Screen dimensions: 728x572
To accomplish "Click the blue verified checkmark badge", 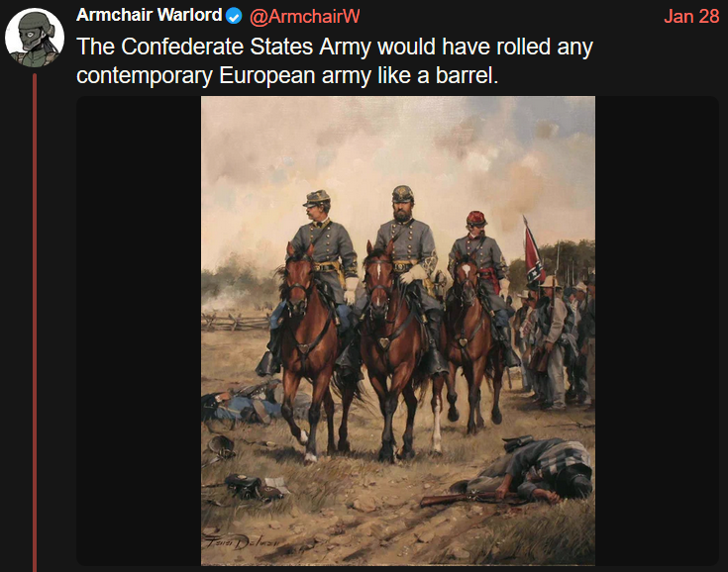I will [233, 16].
